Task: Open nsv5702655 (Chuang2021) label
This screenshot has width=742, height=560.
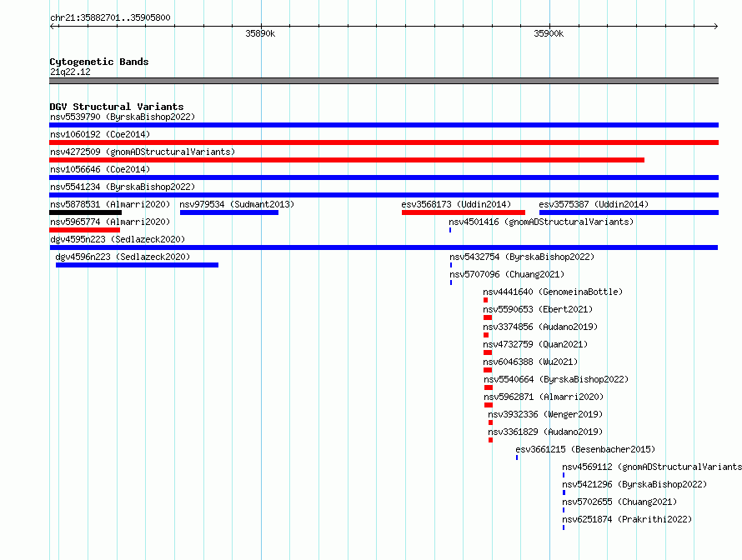Action: click(x=619, y=502)
